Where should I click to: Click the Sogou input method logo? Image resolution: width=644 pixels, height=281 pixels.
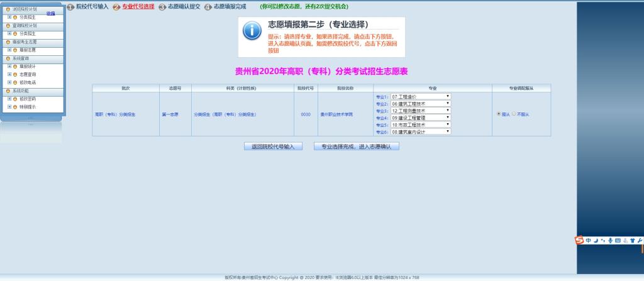pos(579,240)
